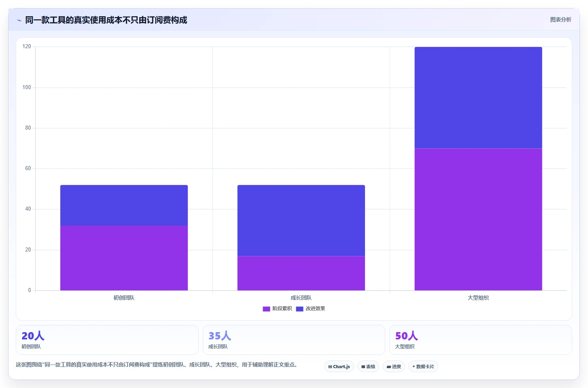Click the purple 阶段累积 bar for 大型组织

click(x=478, y=220)
